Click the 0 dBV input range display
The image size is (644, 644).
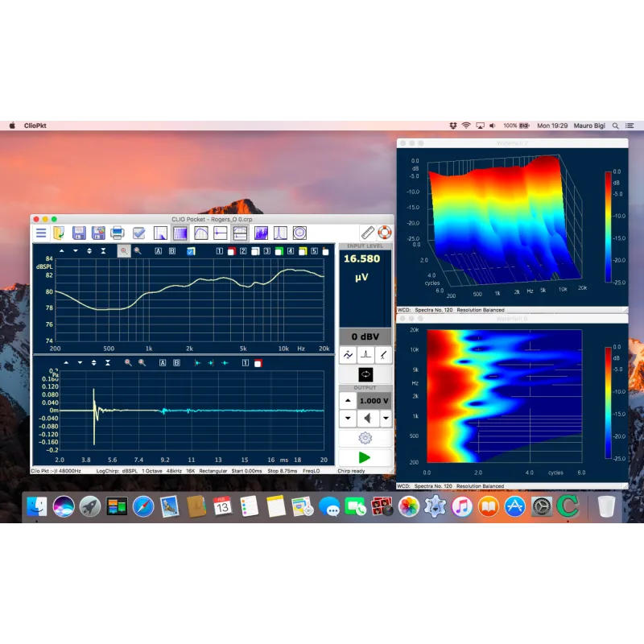click(365, 336)
